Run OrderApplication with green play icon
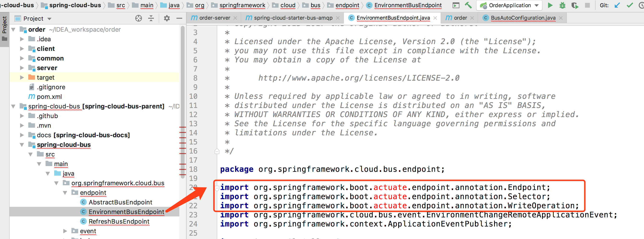The height and width of the screenshot is (239, 644). [x=550, y=5]
